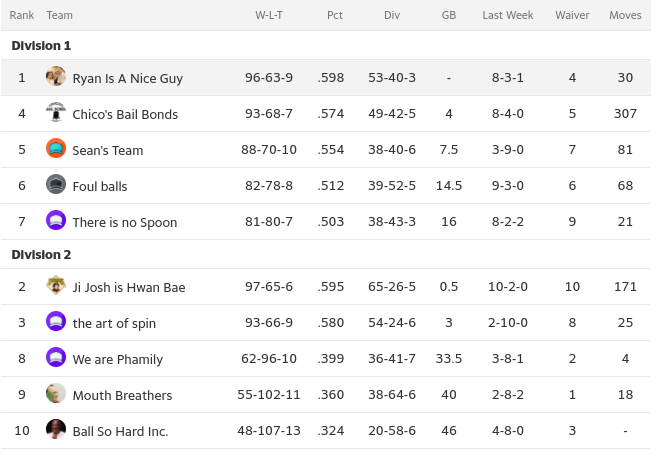Sort by W-L-T column header
The width and height of the screenshot is (661, 453).
coord(268,15)
